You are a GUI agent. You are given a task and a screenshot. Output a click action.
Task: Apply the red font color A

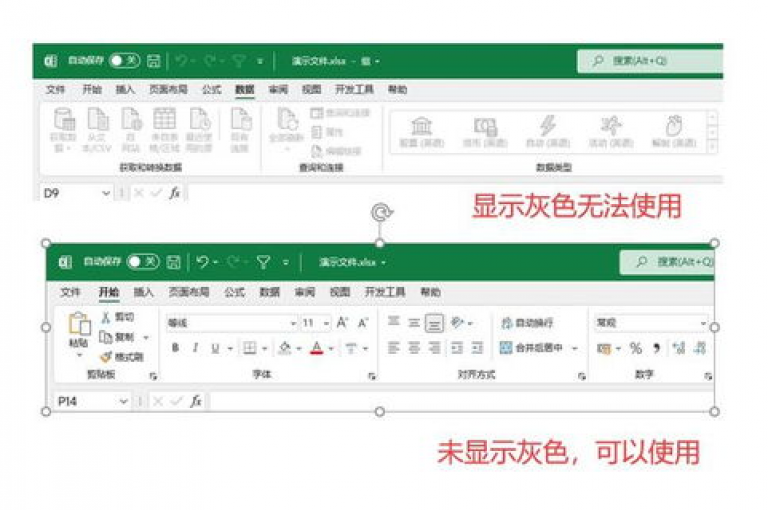[x=317, y=348]
